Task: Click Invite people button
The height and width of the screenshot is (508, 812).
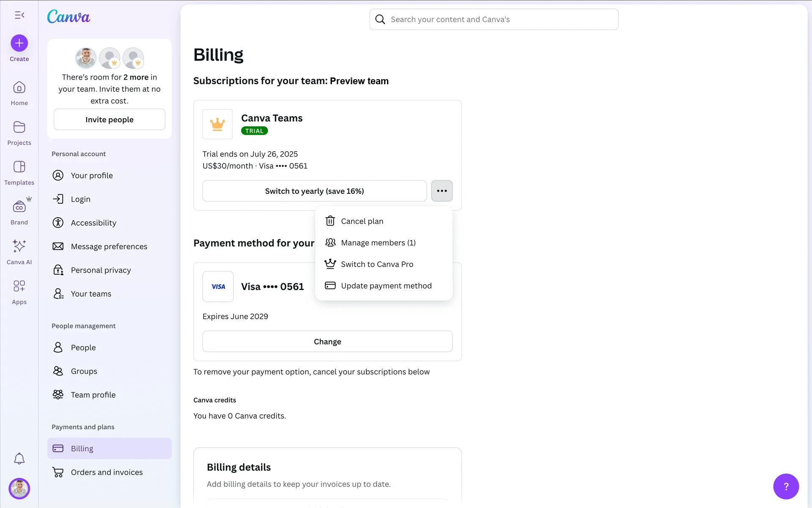Action: [110, 119]
